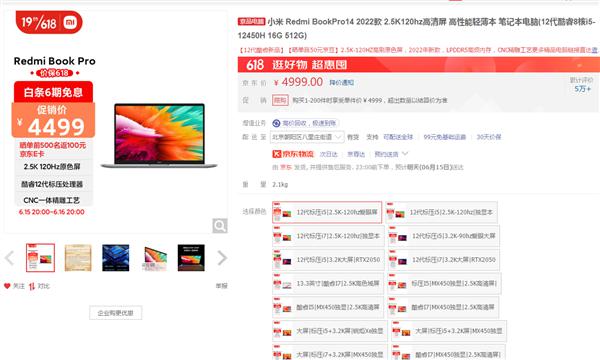The image size is (600, 360).
Task: Choose variant 12代标压i7|2.5K-120hz|独显本
Action: (x=328, y=236)
